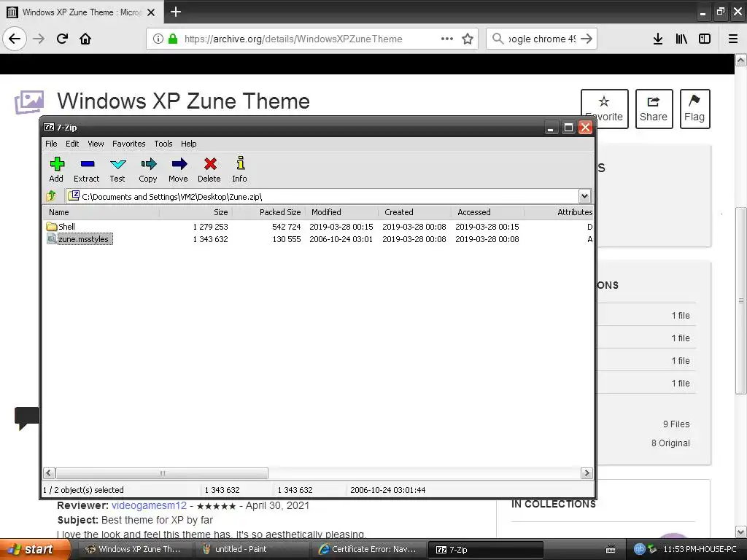Submit search with the arrow button
The width and height of the screenshot is (747, 560).
pos(587,39)
